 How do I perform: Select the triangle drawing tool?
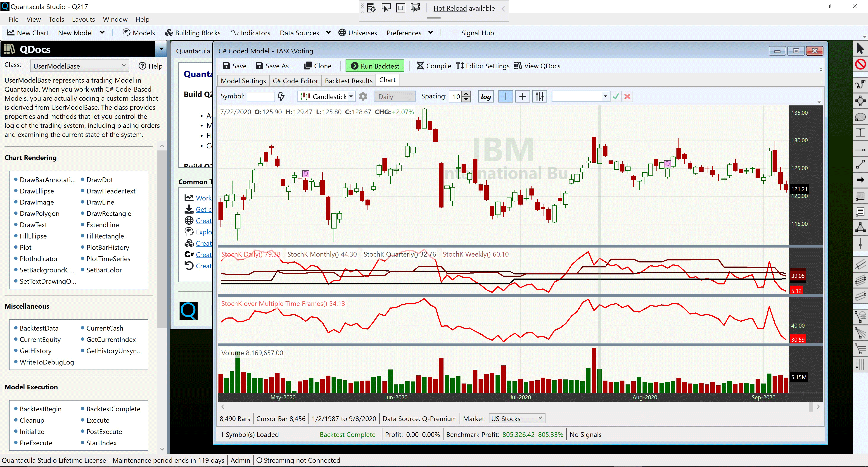point(860,227)
